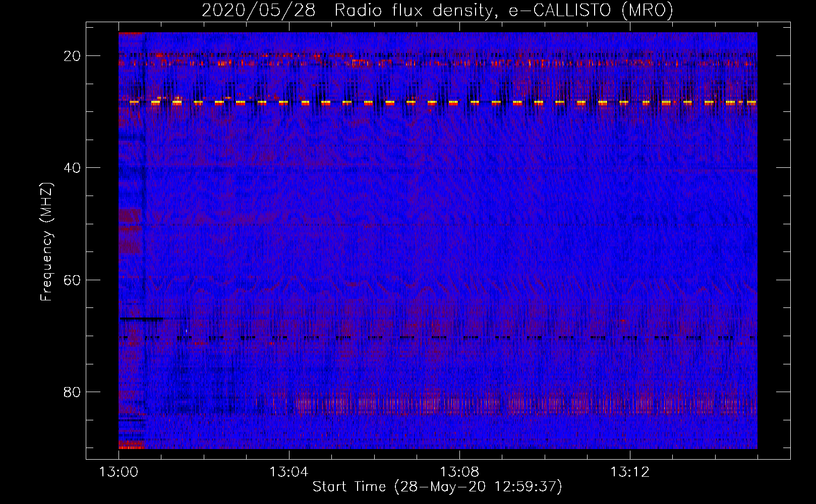The height and width of the screenshot is (504, 816).
Task: Click the "Frequency (MHZ)" axis label
Action: pos(46,242)
